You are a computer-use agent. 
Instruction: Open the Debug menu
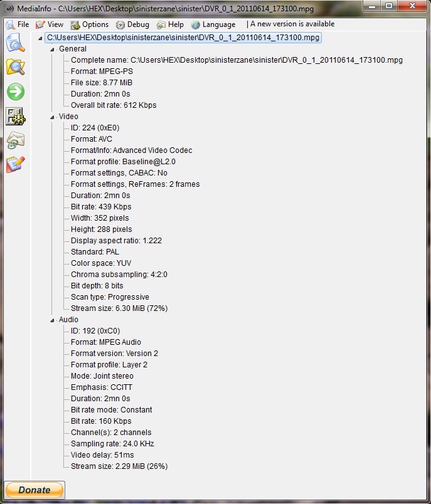(x=132, y=24)
